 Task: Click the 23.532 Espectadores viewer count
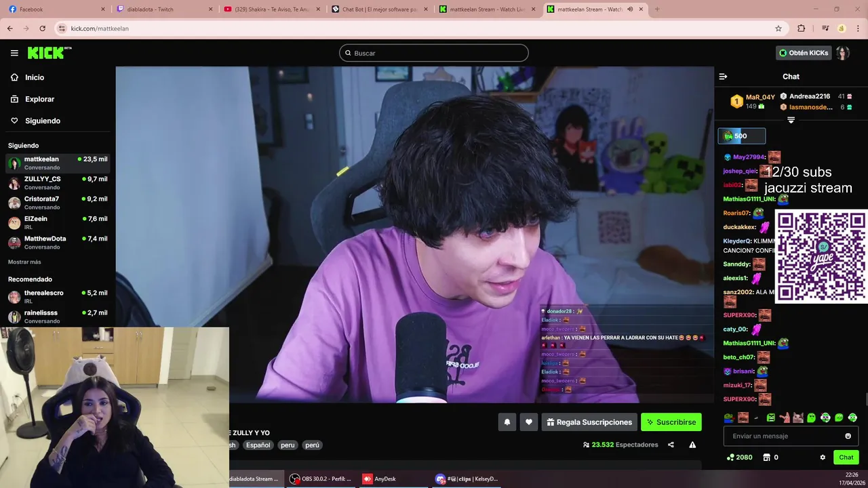(620, 445)
